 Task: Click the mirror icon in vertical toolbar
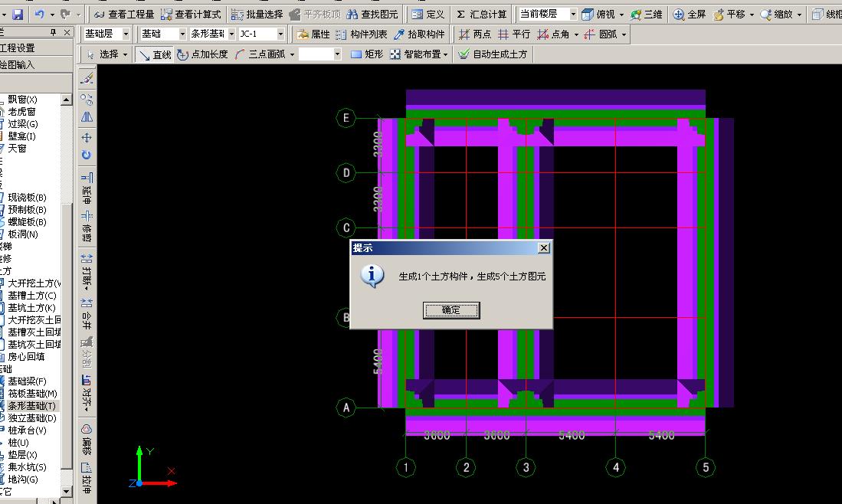pyautogui.click(x=87, y=117)
